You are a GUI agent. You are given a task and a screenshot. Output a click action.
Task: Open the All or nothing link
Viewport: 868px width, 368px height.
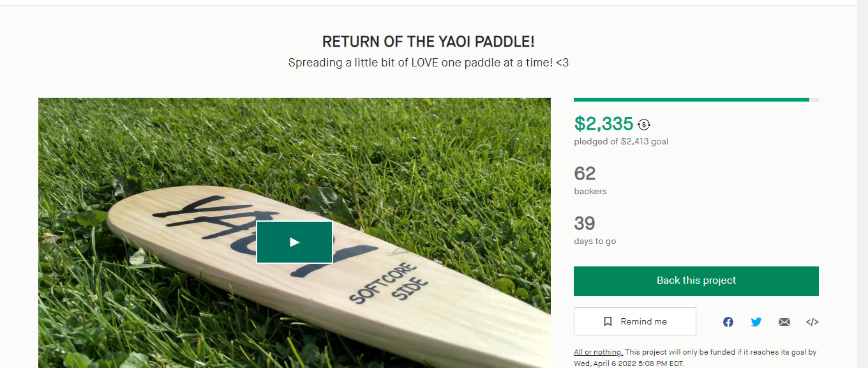598,352
